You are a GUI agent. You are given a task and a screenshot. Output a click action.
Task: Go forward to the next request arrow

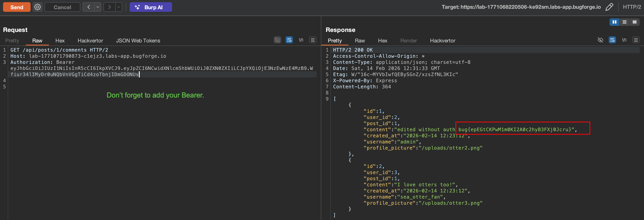110,7
